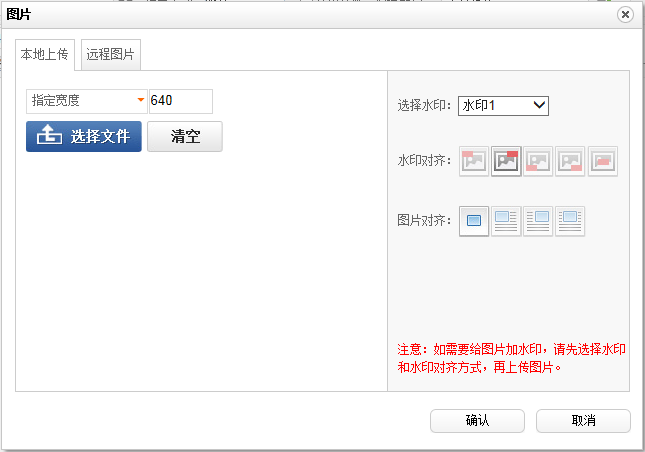Image resolution: width=645 pixels, height=452 pixels.
Task: Confirm with the 确认 button
Action: (477, 421)
